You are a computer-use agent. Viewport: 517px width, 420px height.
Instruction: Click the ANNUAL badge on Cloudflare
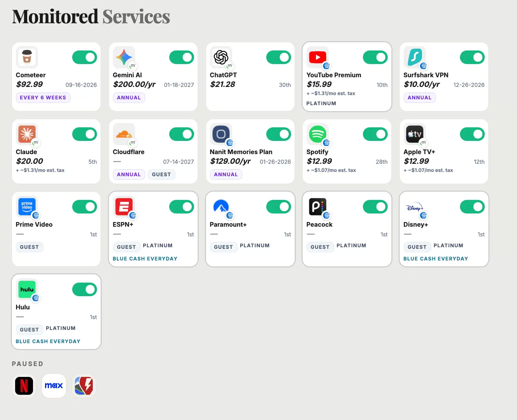(129, 174)
